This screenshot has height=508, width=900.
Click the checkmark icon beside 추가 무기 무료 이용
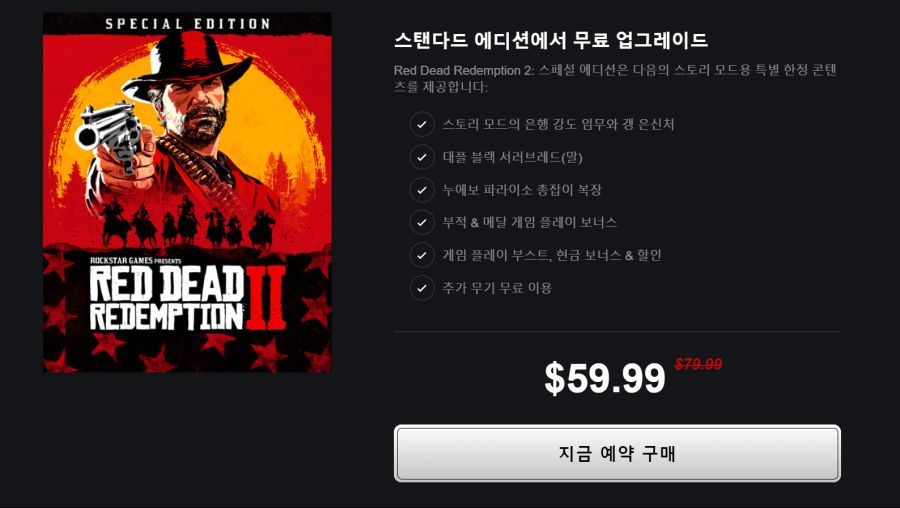coord(422,288)
